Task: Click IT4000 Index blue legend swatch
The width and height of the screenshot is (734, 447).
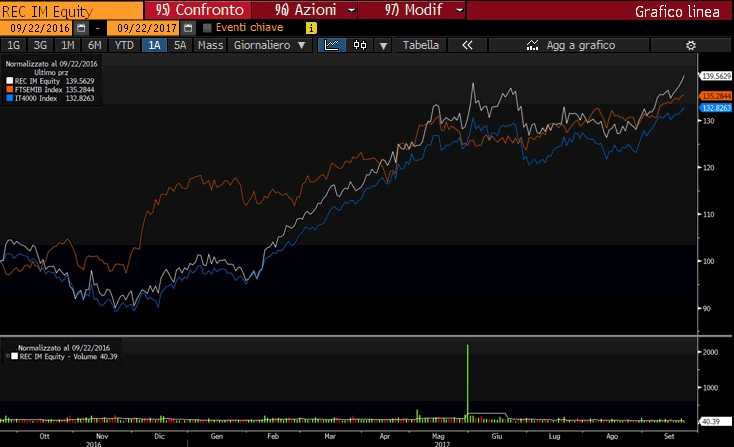Action: coord(9,98)
